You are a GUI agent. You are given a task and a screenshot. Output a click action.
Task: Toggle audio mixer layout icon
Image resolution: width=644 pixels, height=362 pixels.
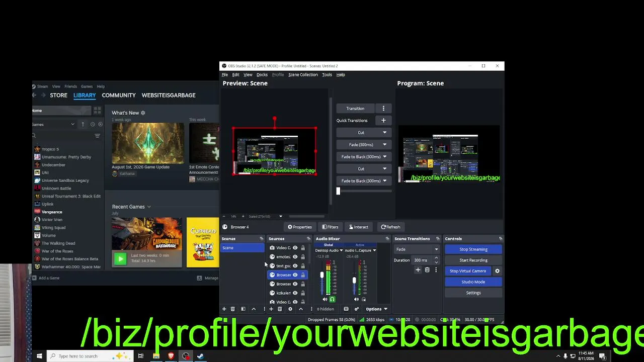pos(346,309)
